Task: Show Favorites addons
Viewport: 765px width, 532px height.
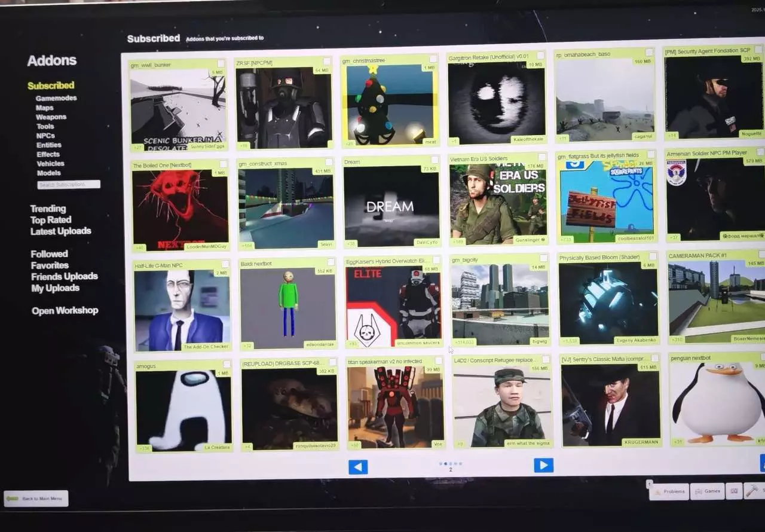Action: click(50, 265)
